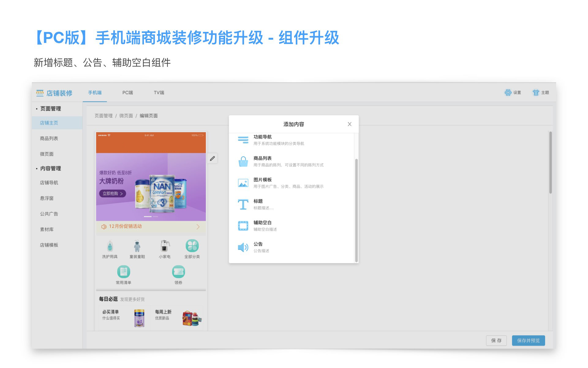The image size is (588, 368).
Task: Select the 公告 speaker announcement icon
Action: coord(243,247)
